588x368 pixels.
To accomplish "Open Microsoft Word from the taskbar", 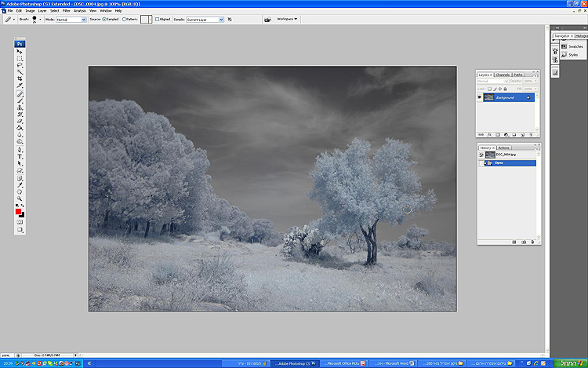I will click(x=393, y=363).
